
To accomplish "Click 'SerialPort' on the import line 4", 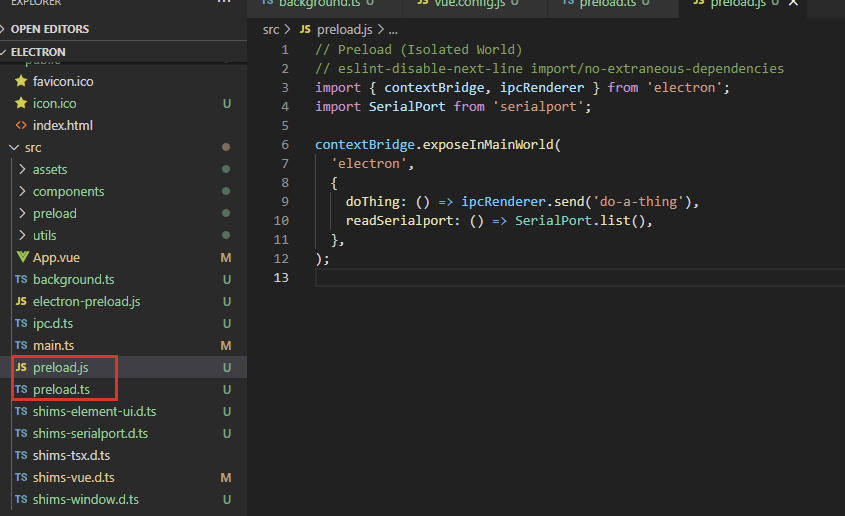I will tap(407, 107).
